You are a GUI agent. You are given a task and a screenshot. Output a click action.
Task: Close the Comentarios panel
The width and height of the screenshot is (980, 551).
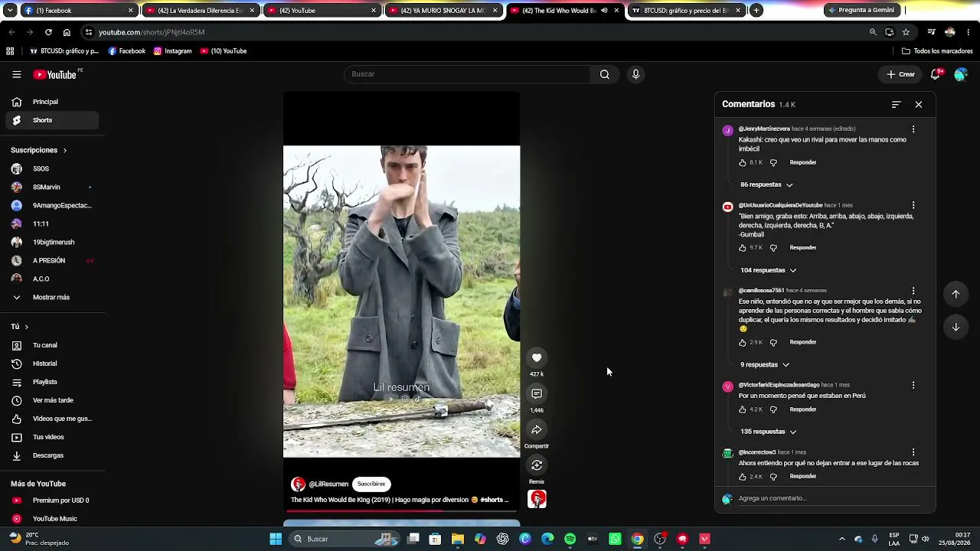point(919,104)
